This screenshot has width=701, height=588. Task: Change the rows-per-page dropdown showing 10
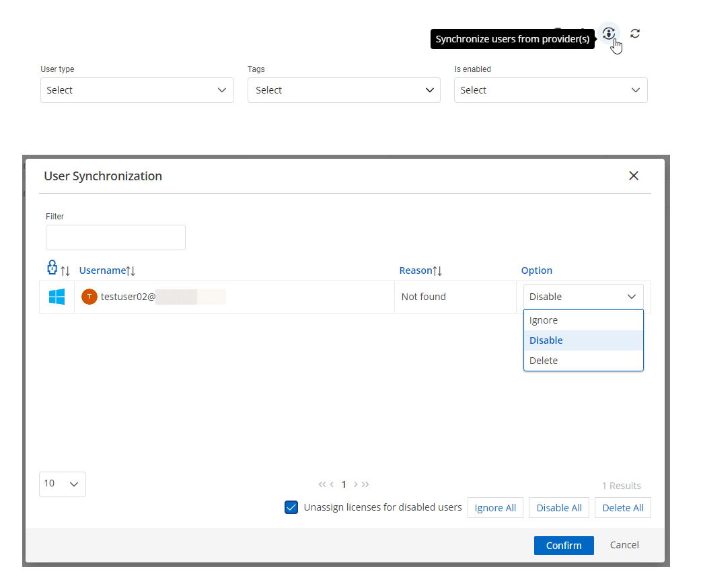point(62,484)
